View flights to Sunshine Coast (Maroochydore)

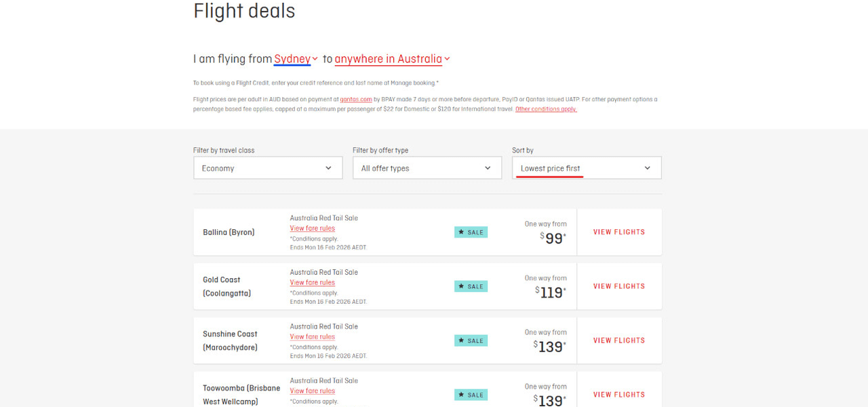(618, 341)
